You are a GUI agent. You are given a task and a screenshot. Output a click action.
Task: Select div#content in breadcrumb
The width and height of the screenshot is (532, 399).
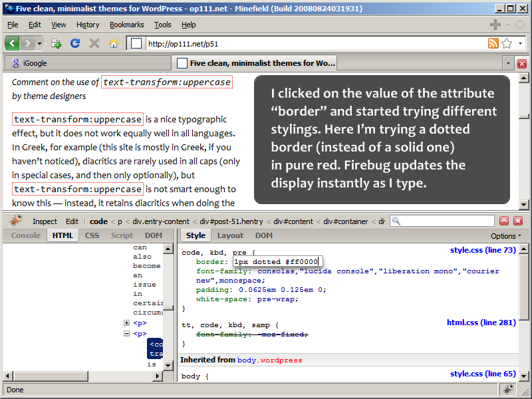[x=293, y=221]
